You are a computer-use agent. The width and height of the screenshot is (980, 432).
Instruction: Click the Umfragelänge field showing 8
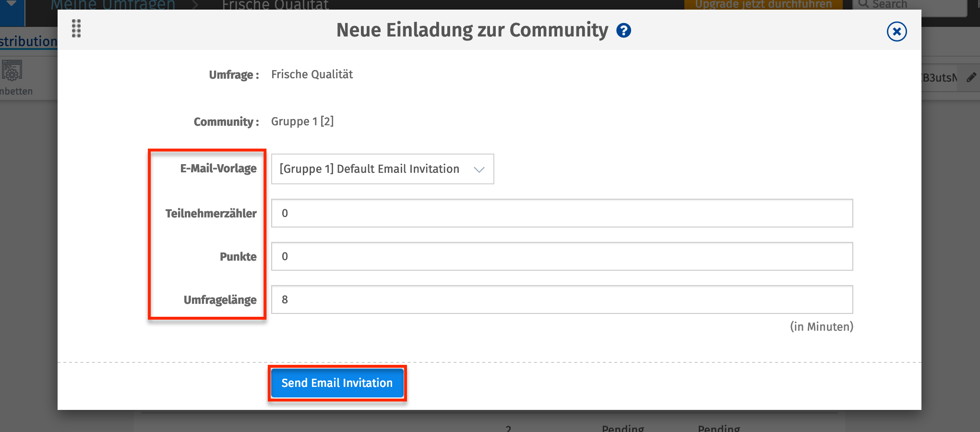point(562,299)
